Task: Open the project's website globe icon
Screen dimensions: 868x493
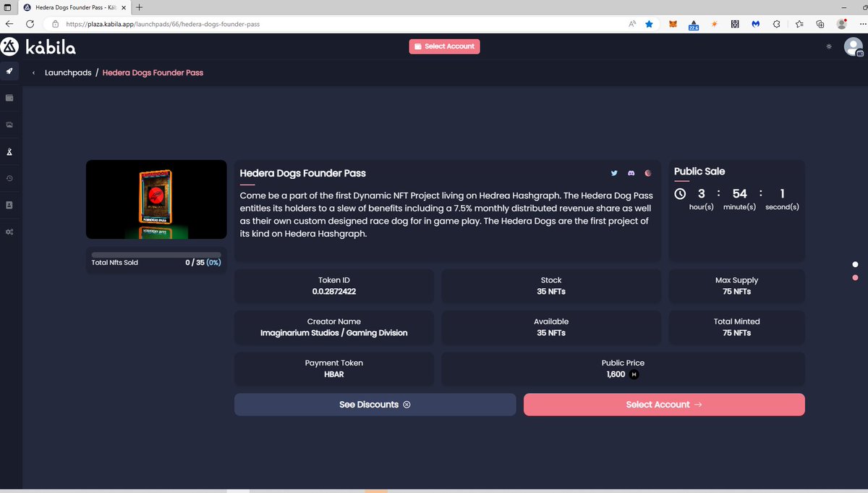Action: [x=648, y=174]
